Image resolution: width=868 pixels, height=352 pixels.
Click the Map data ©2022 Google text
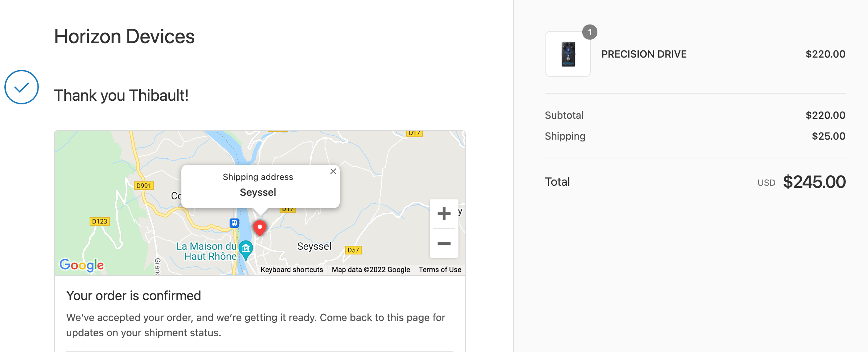coord(371,270)
